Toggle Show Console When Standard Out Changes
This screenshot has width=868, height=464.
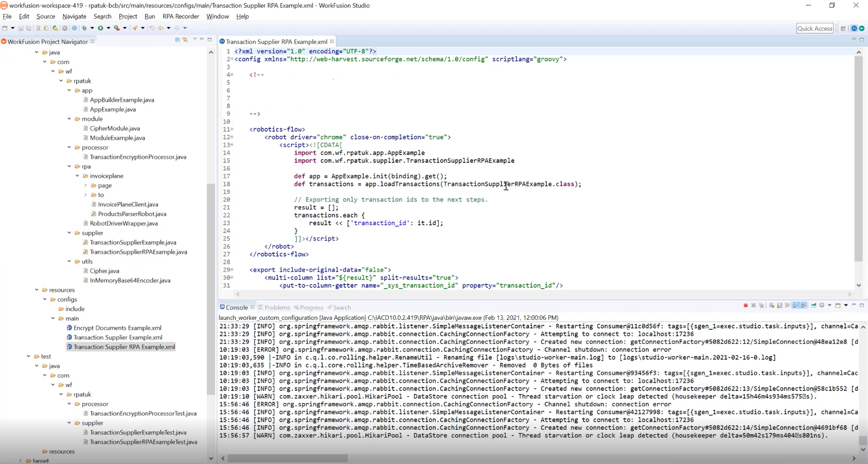click(796, 305)
